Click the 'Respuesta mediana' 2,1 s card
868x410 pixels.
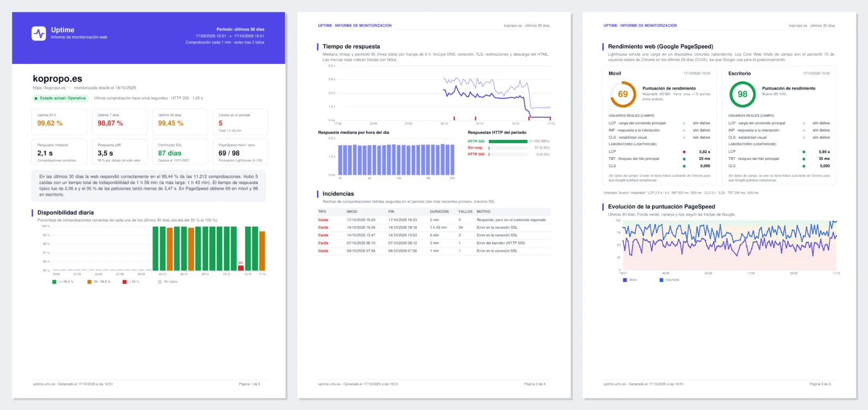point(60,152)
